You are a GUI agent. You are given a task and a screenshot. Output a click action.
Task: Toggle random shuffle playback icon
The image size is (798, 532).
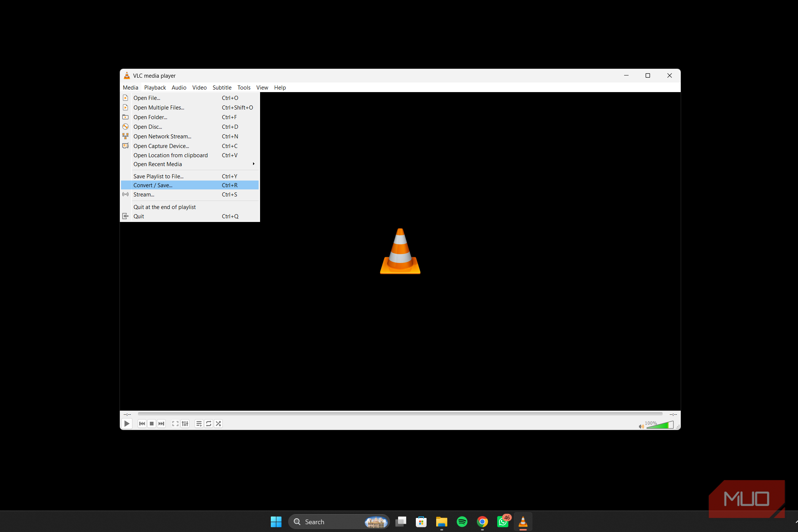click(x=218, y=424)
